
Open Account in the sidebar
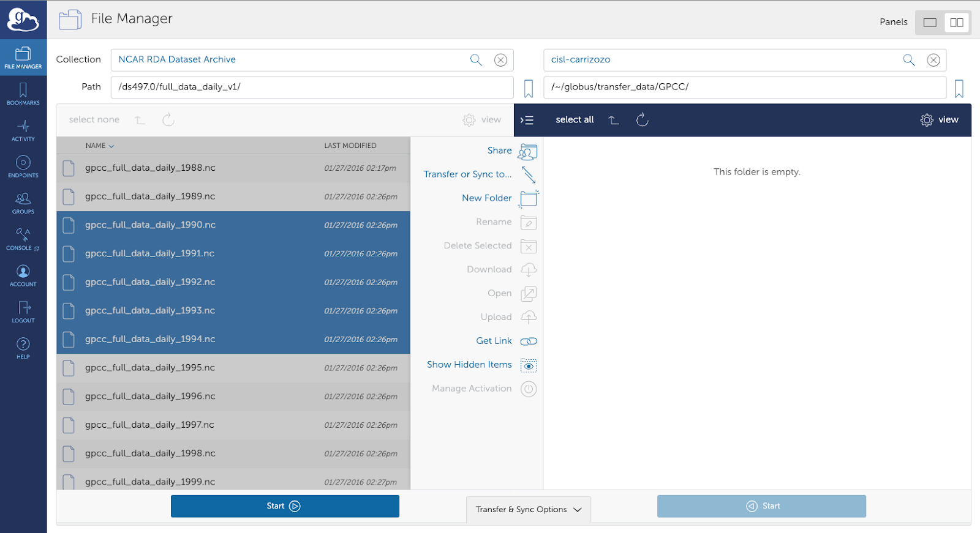(x=23, y=275)
